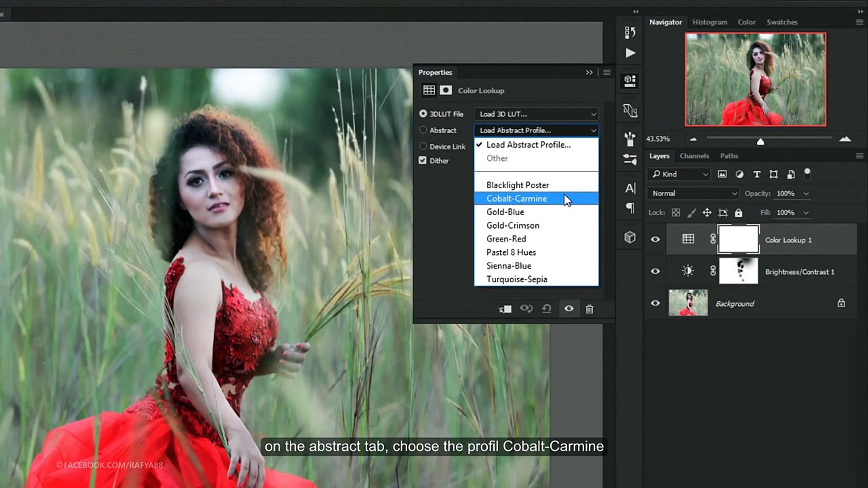Click the trash icon in Properties panel
This screenshot has height=488, width=868.
click(x=590, y=309)
